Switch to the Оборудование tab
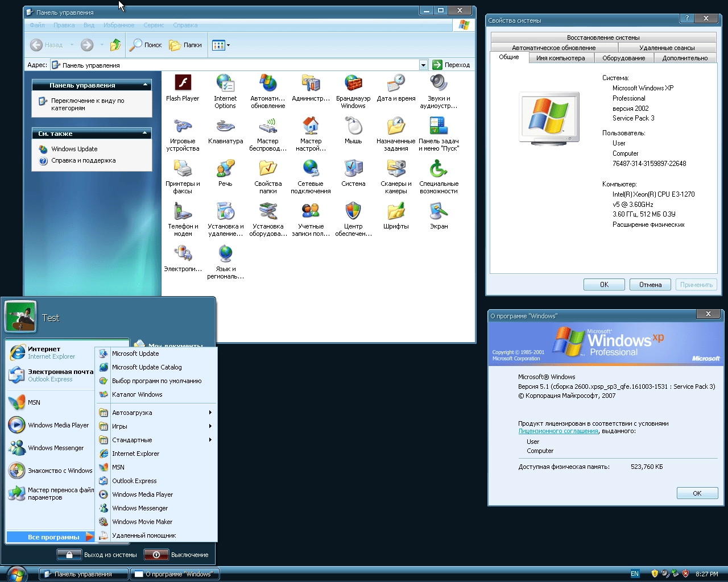 [624, 58]
